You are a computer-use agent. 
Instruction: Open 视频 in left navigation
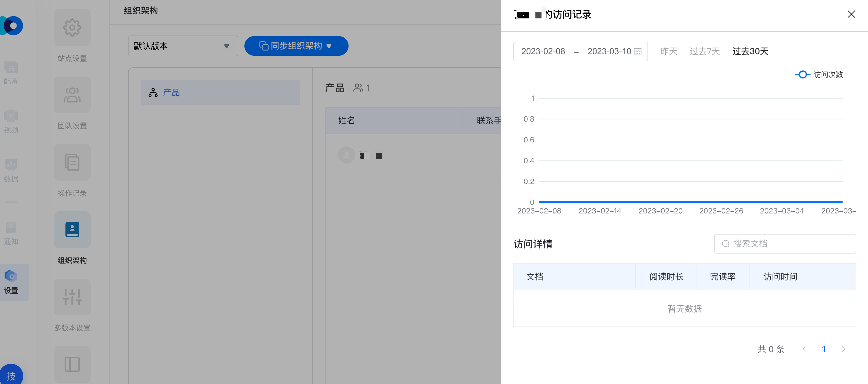[x=11, y=122]
